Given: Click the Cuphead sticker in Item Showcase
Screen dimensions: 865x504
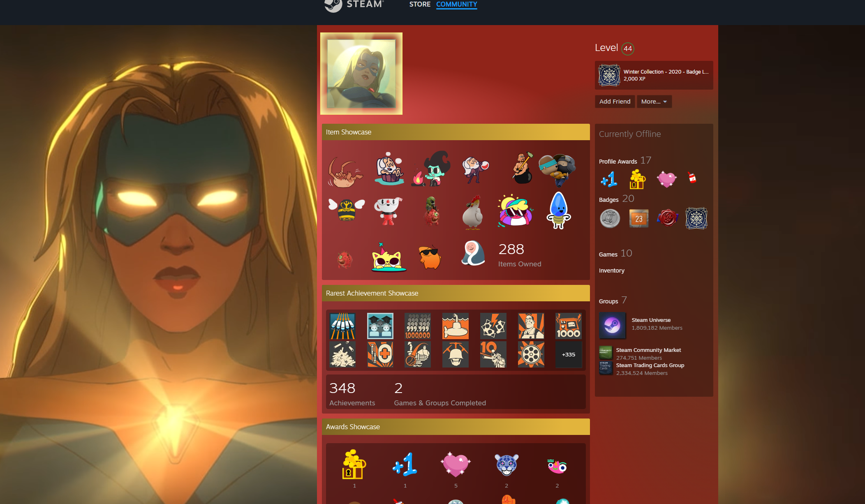Looking at the screenshot, I should 388,211.
